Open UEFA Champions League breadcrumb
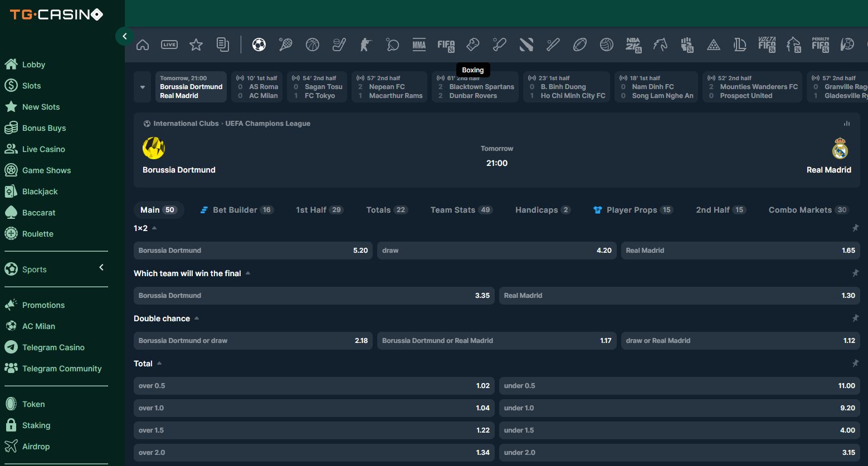 tap(267, 124)
